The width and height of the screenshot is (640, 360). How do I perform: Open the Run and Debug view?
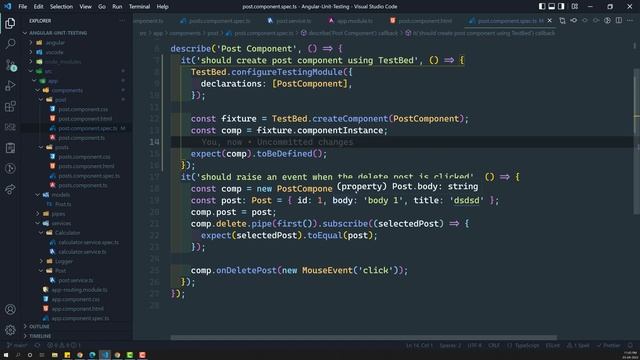click(10, 86)
